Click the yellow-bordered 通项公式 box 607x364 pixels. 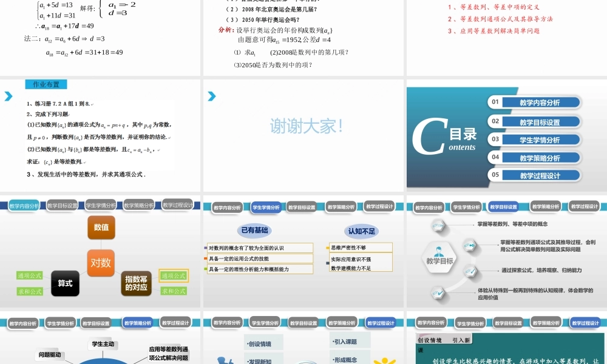pyautogui.click(x=174, y=276)
